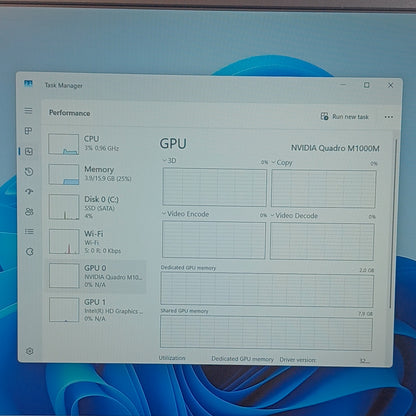Click the S: 0 R: 0 Kbps text

pyautogui.click(x=103, y=251)
